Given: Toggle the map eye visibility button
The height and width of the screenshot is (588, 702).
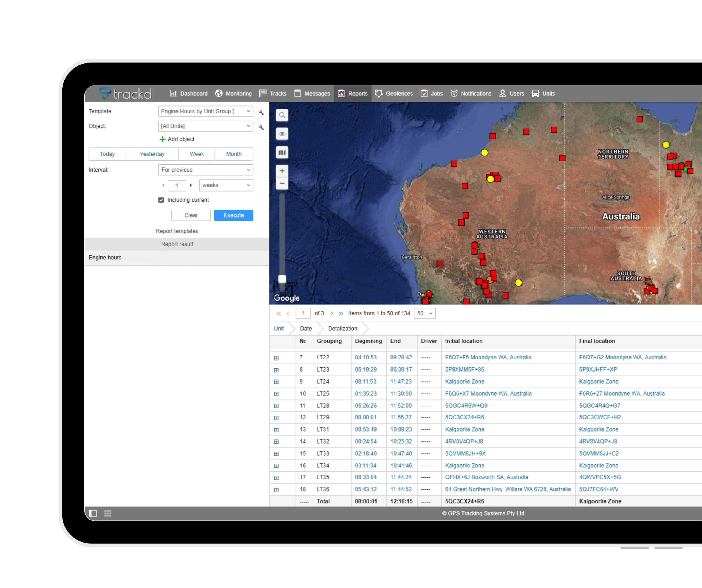Looking at the screenshot, I should coord(282,134).
